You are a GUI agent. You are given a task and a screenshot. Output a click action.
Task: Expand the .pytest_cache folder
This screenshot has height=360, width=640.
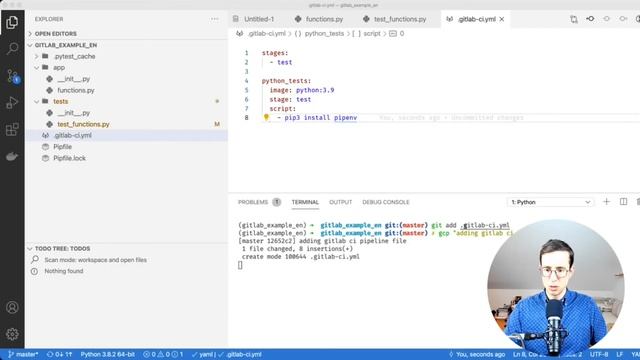(x=127, y=56)
